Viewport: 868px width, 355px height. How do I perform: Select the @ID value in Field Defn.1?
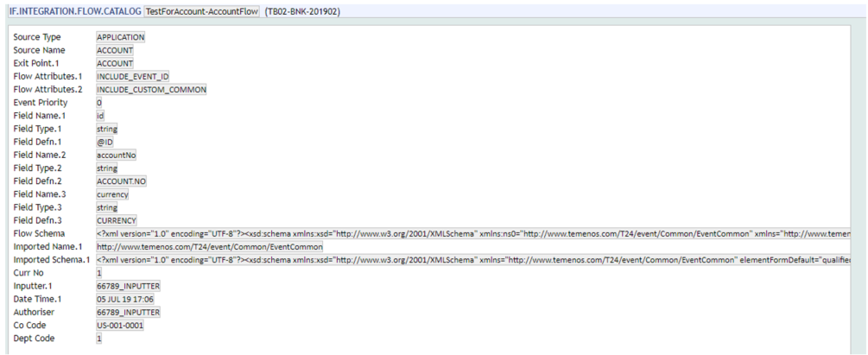[105, 142]
